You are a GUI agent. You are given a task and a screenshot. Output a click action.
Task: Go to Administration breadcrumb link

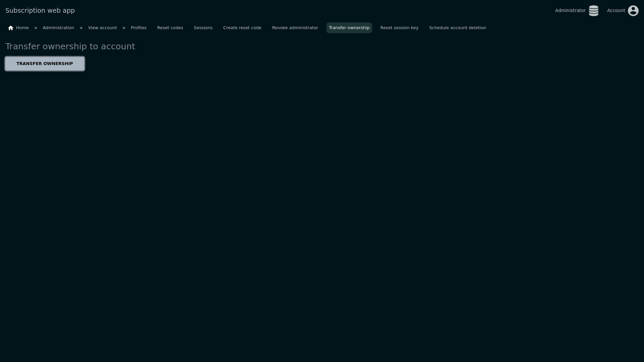tap(58, 28)
